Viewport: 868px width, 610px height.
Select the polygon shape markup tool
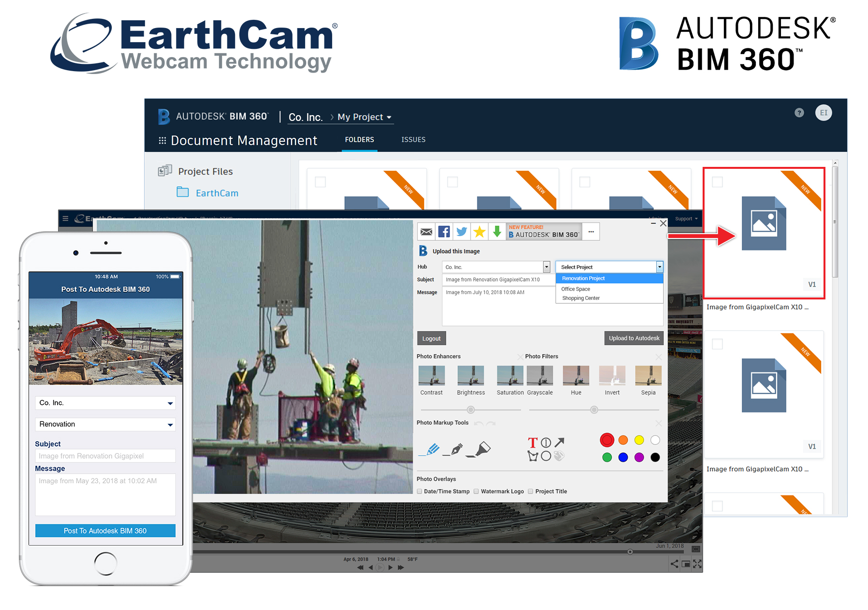click(533, 456)
